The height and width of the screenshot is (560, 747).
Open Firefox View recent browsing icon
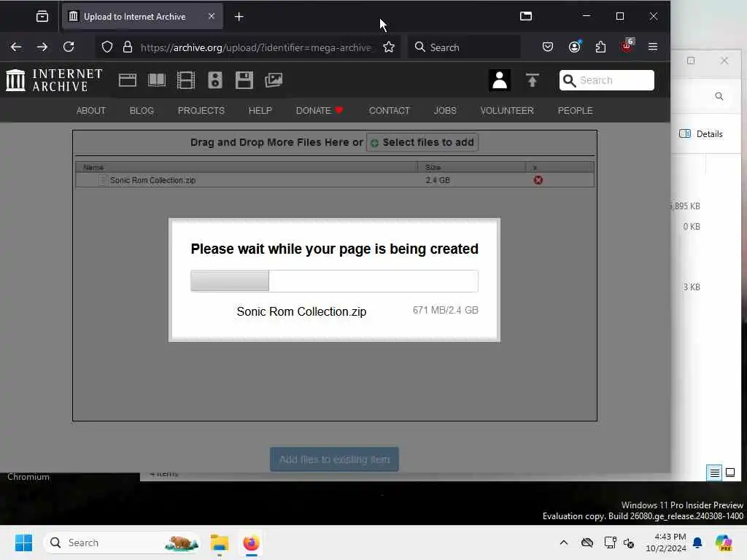(42, 17)
